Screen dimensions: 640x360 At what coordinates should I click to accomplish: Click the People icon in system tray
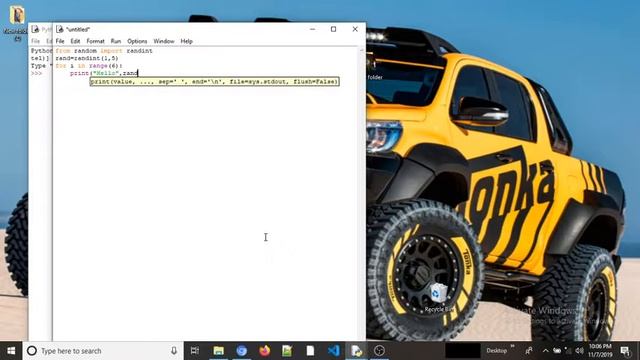[x=529, y=351]
